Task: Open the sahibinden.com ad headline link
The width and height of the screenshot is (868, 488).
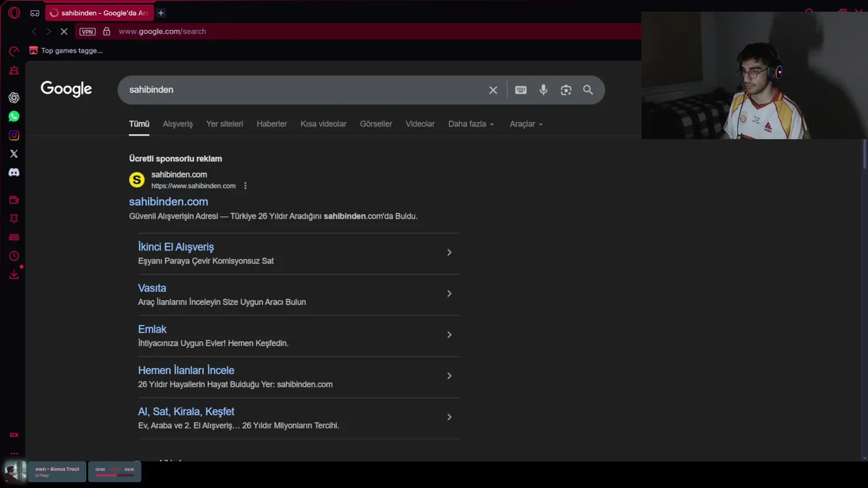Action: pos(169,201)
